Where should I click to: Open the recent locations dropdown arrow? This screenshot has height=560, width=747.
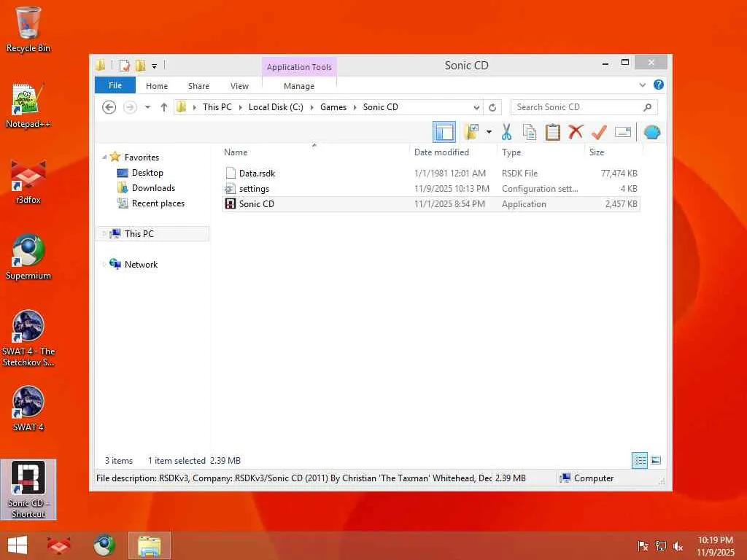pyautogui.click(x=147, y=107)
